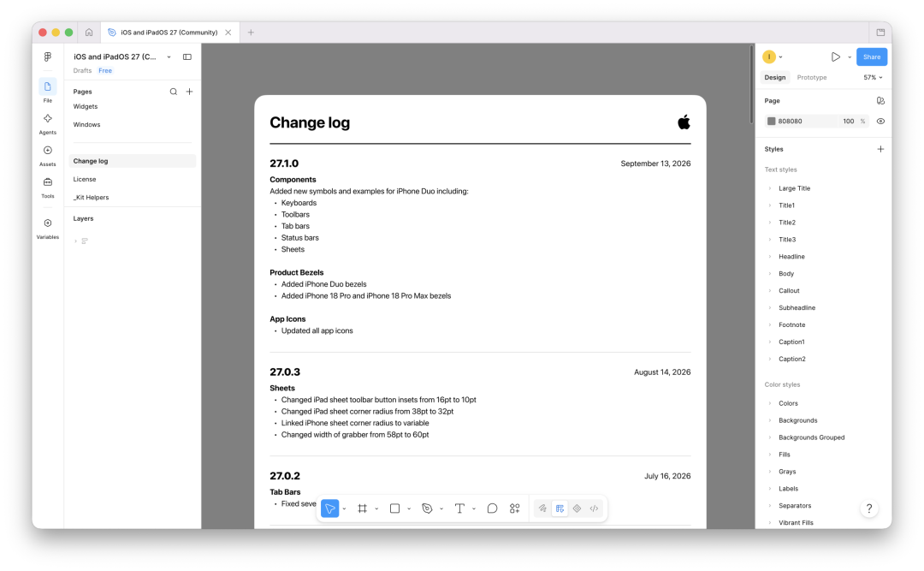Viewport: 924px width, 571px height.
Task: Open the Figma main menu icon
Action: pyautogui.click(x=48, y=57)
